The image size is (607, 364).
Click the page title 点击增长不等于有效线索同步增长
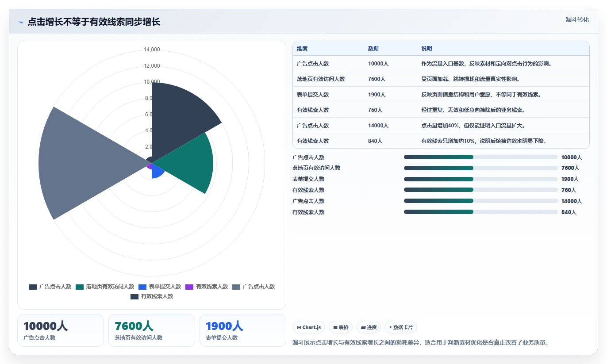click(x=94, y=22)
